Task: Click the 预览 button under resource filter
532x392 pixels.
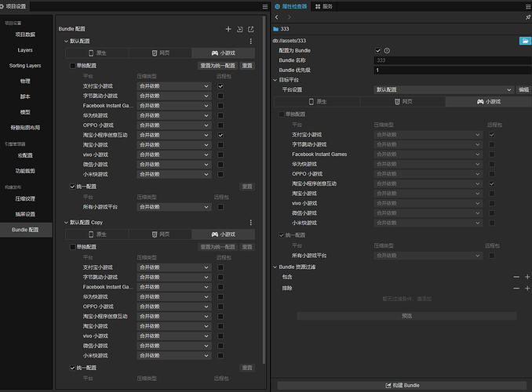Action: 406,316
